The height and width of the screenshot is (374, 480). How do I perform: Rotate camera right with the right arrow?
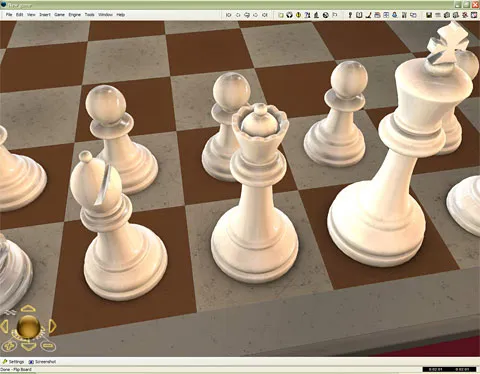tap(53, 326)
